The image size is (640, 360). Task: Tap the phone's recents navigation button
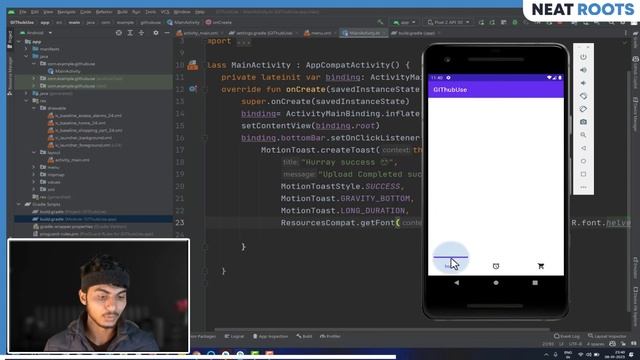pos(535,282)
